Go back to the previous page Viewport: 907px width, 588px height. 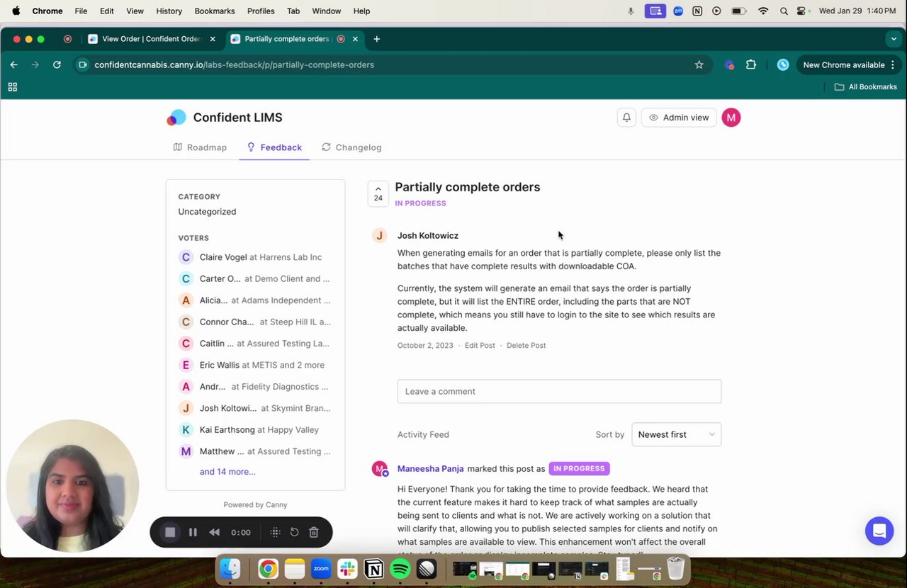pos(14,64)
